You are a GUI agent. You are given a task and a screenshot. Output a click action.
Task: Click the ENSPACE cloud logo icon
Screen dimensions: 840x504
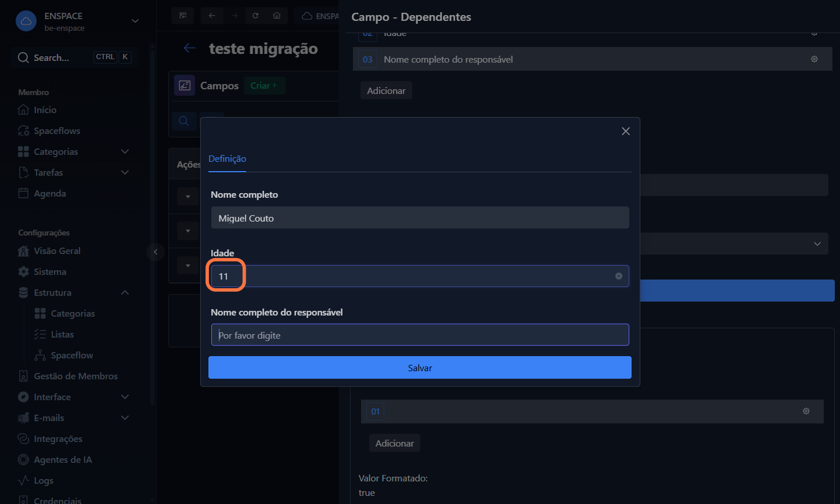click(x=26, y=21)
